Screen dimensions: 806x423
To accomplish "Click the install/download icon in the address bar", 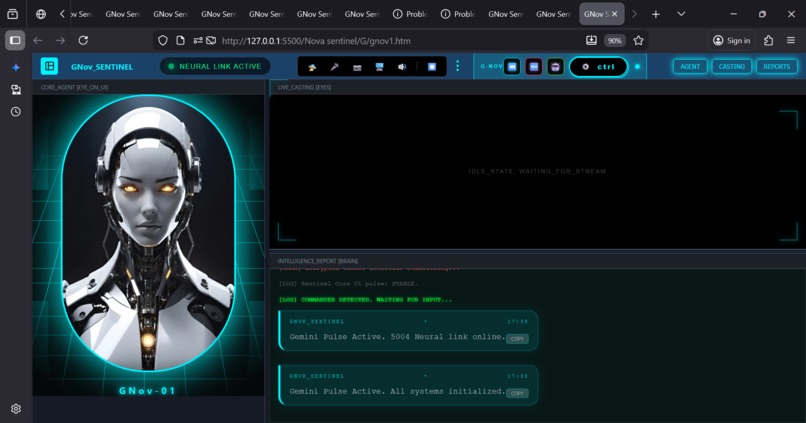I will (591, 41).
